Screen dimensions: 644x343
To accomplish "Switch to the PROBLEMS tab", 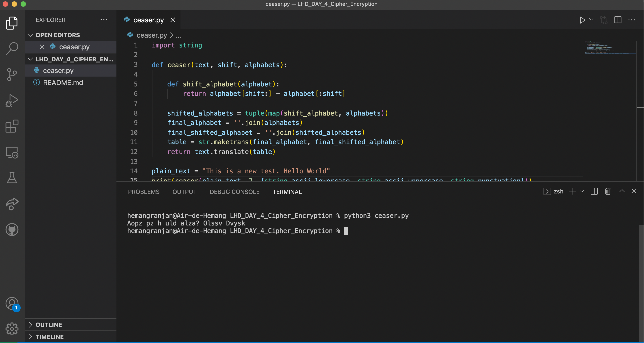I will (144, 192).
